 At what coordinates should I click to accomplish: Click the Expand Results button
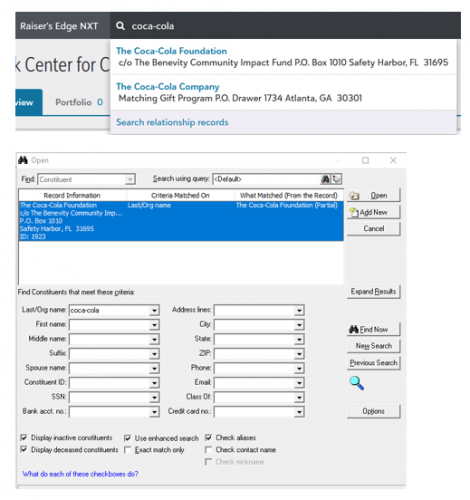click(x=373, y=292)
